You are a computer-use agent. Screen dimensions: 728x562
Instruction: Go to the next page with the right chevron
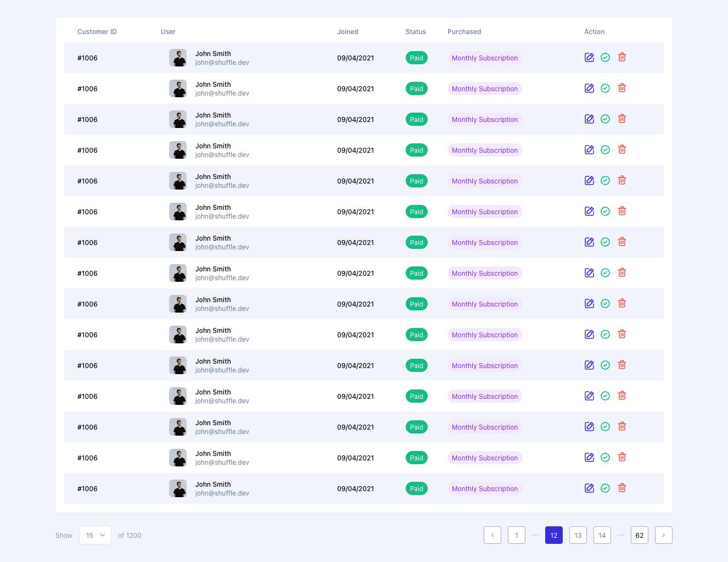(x=663, y=535)
